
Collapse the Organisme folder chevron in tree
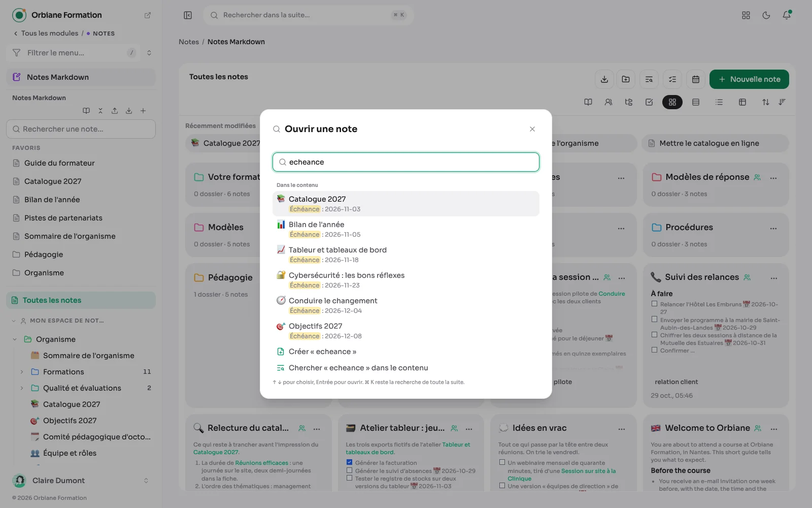15,339
